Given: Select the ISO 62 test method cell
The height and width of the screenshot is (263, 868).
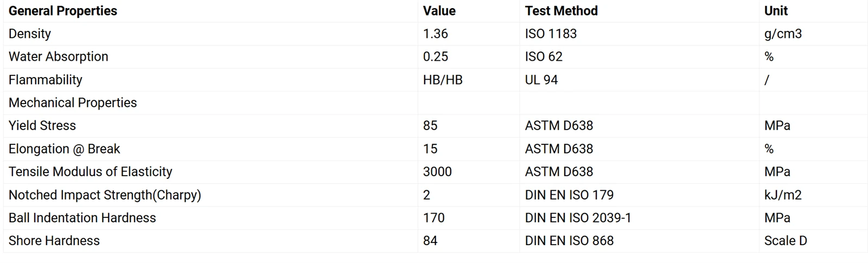Looking at the screenshot, I should pyautogui.click(x=544, y=56).
